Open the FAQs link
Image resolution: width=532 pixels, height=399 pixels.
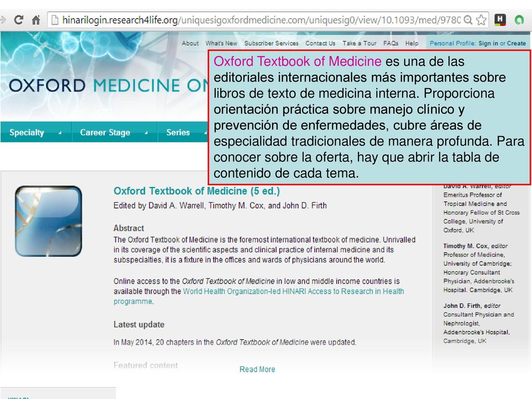pyautogui.click(x=391, y=44)
